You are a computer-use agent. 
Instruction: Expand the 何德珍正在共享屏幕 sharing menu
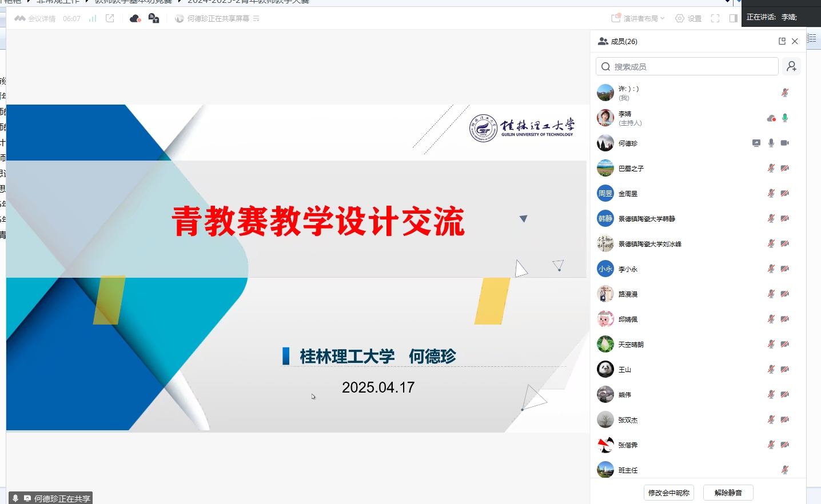(256, 19)
